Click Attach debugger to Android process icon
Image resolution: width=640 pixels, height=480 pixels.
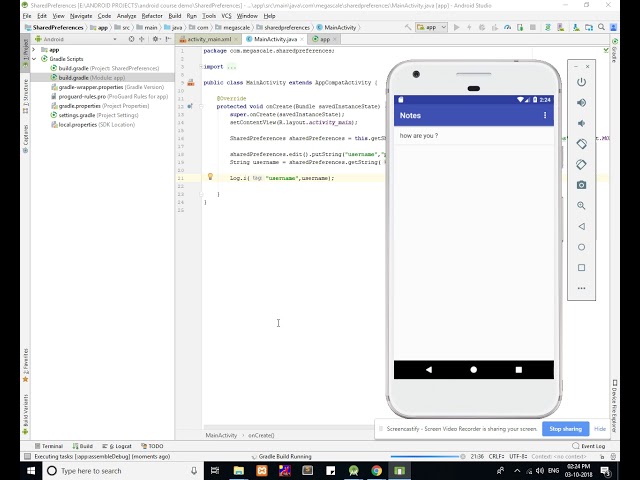point(520,27)
